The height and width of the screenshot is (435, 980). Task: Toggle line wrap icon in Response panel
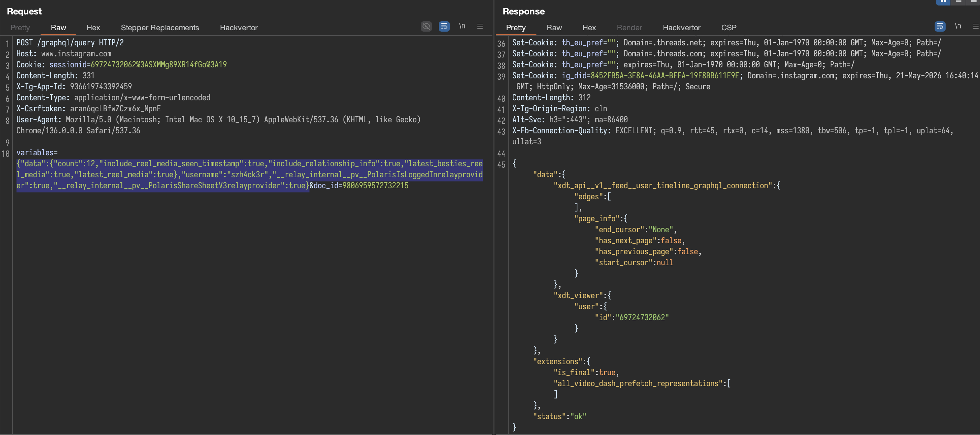[x=940, y=26]
